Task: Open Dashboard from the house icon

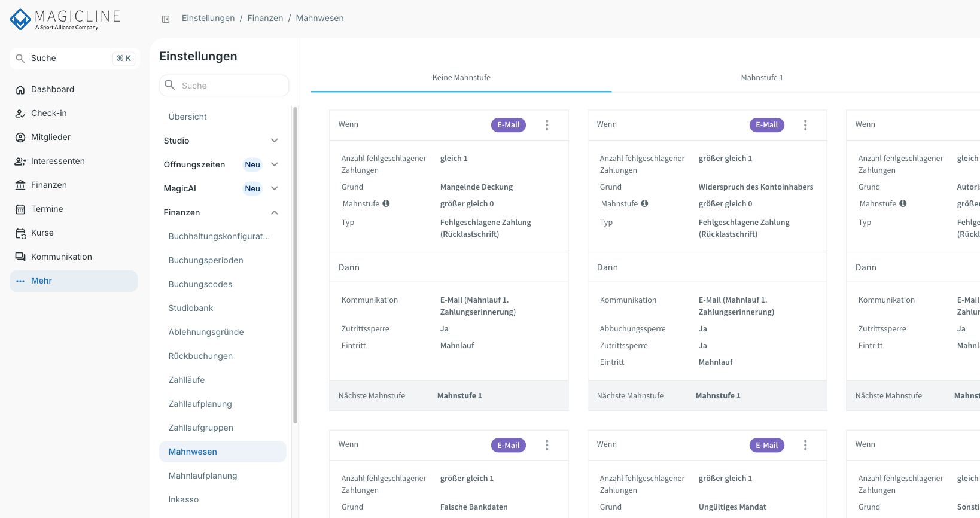Action: 20,90
